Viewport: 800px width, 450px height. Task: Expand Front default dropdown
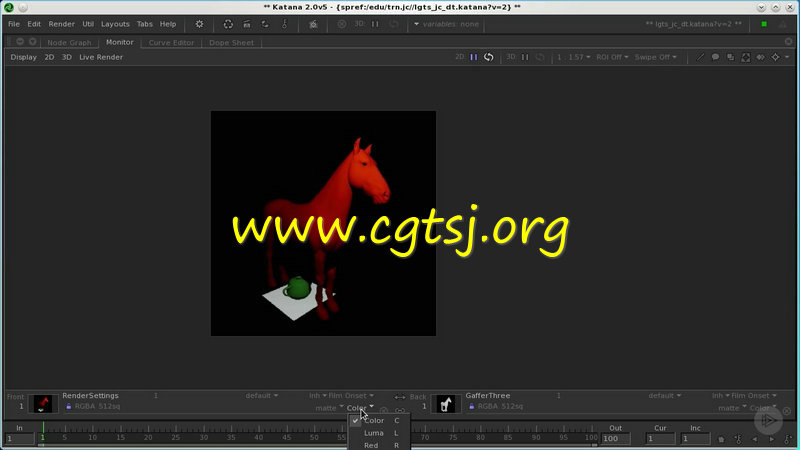click(x=262, y=395)
